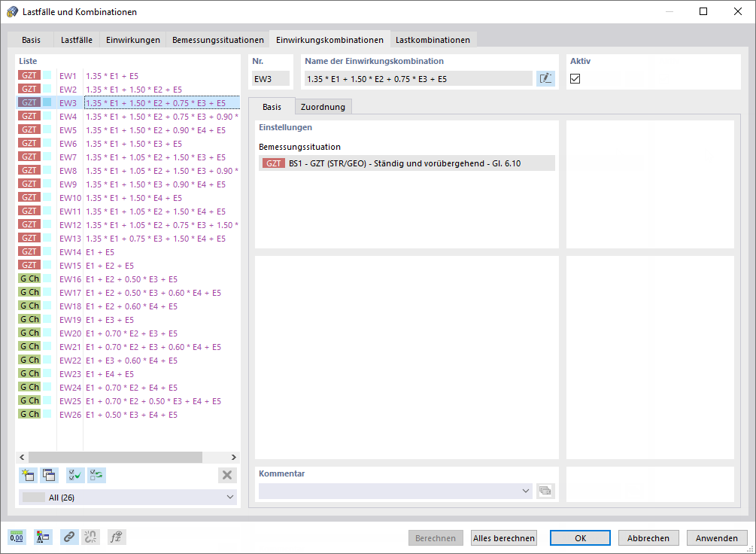Click the chain link icon
This screenshot has width=756, height=554.
[69, 537]
